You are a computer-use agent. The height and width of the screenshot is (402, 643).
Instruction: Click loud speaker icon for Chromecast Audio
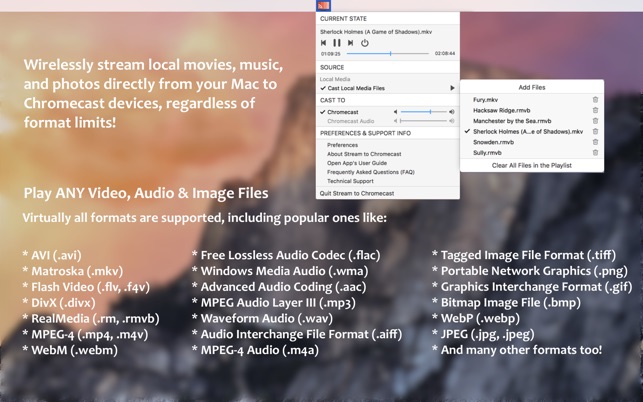pyautogui.click(x=451, y=121)
